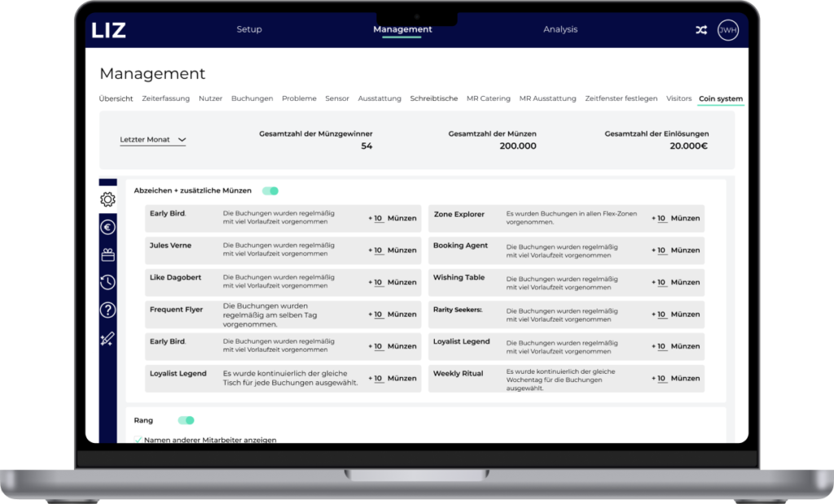Screen dimensions: 834x504
Task: Click the Weekly Ritual description text
Action: [560, 380]
